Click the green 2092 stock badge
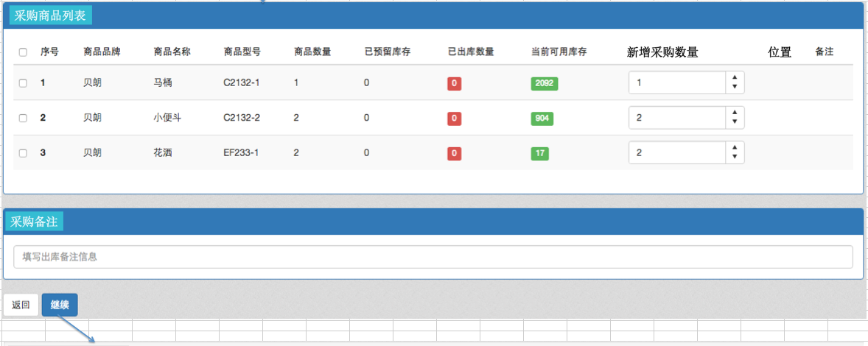Screen dimensions: 868x346 (x=545, y=83)
